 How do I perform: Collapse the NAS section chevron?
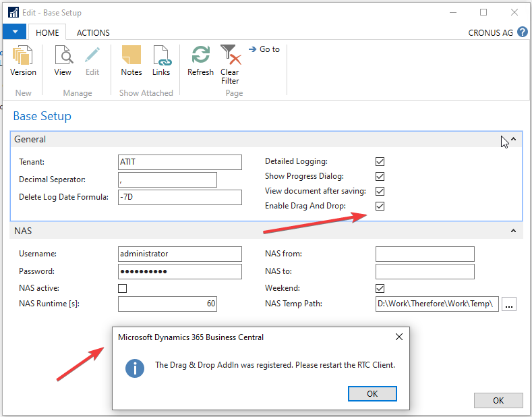point(514,231)
